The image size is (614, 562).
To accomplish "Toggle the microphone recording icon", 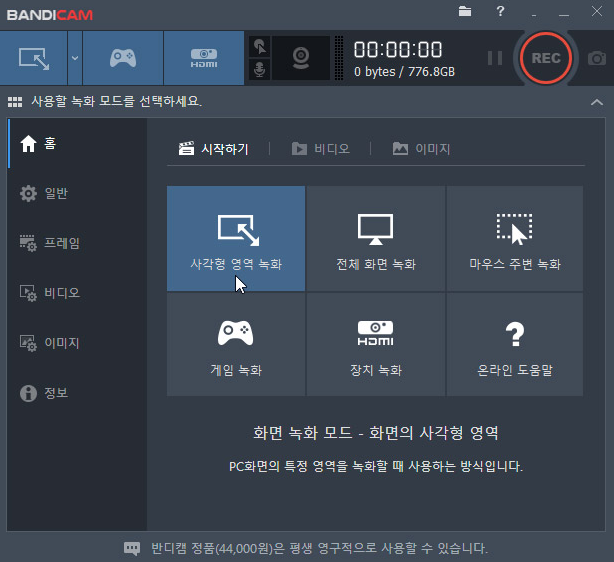I will 260,69.
